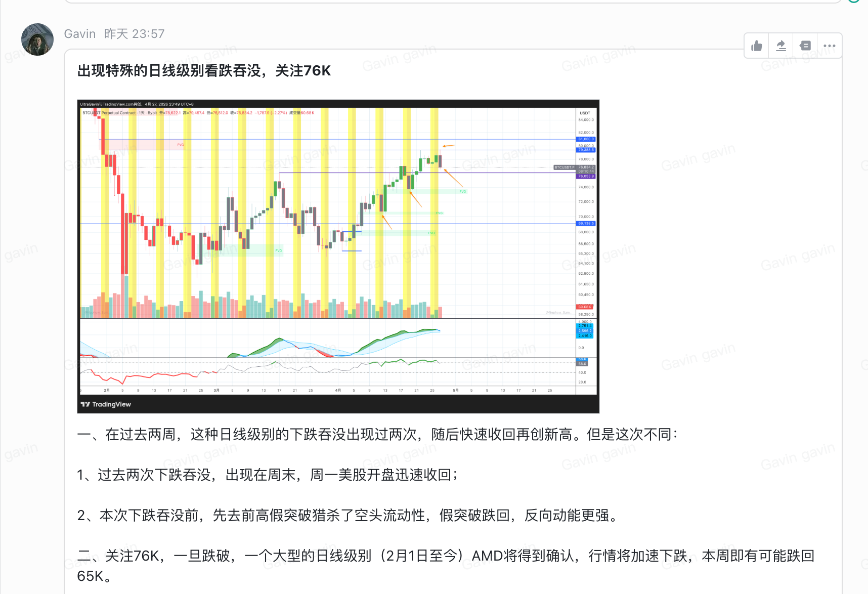This screenshot has height=594, width=868.
Task: Forward the message using the share arrow icon
Action: 781,46
